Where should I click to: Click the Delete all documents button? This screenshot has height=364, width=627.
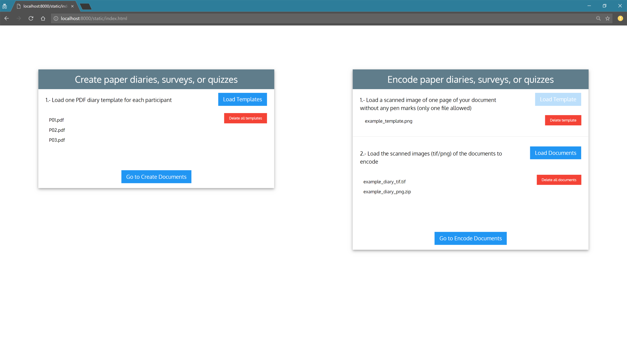(x=559, y=180)
